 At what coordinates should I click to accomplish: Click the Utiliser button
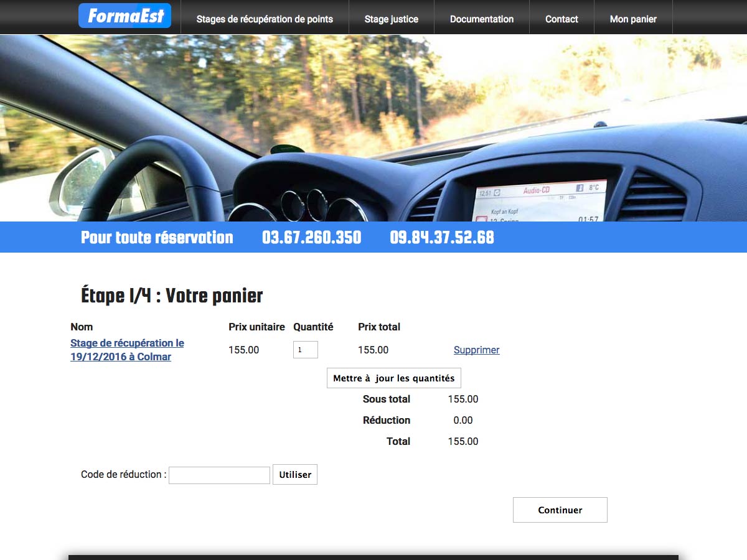[x=295, y=475]
